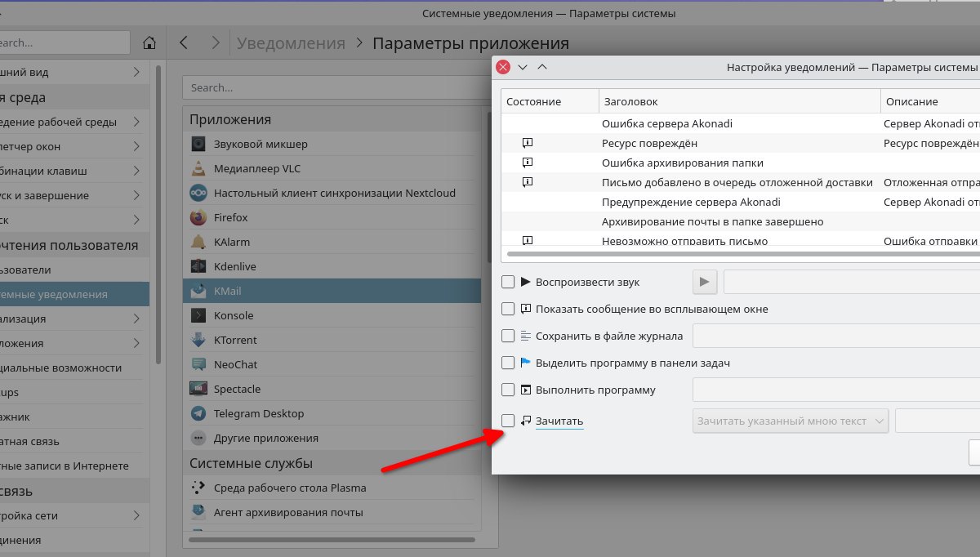Select Архивирование почты в папке завершено row

[x=741, y=221]
